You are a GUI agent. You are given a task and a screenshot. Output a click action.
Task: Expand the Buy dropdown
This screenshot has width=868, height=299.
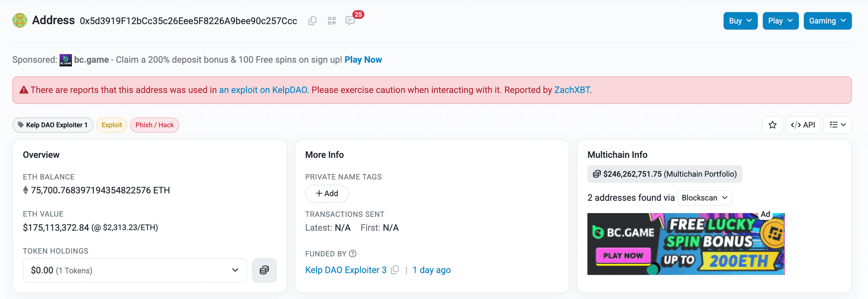pyautogui.click(x=740, y=21)
